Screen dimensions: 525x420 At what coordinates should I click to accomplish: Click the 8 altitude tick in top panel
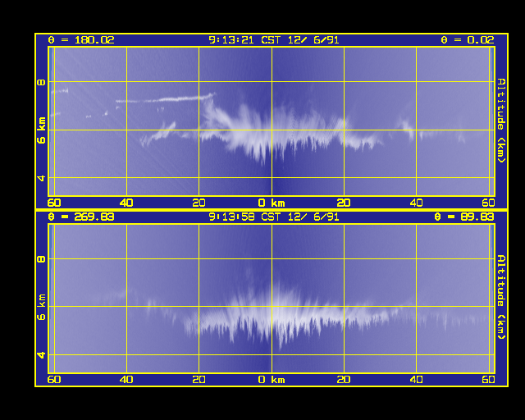pyautogui.click(x=41, y=82)
